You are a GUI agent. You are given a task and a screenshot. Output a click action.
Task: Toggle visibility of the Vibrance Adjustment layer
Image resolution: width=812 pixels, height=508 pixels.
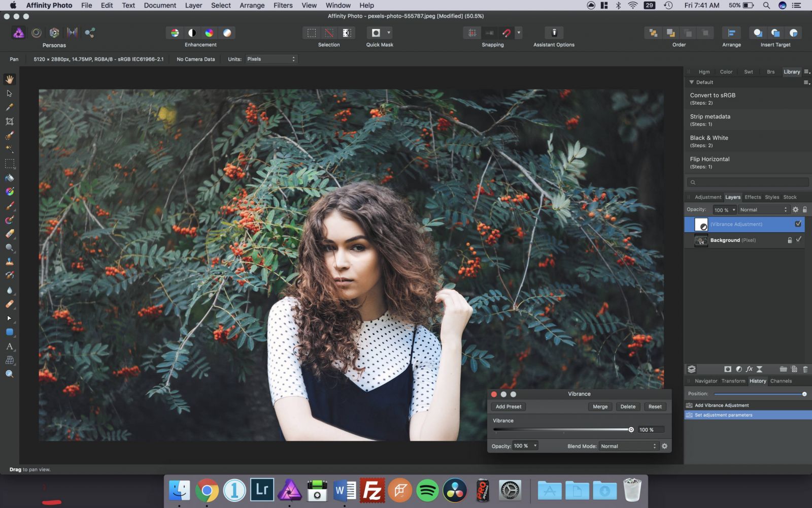point(798,224)
